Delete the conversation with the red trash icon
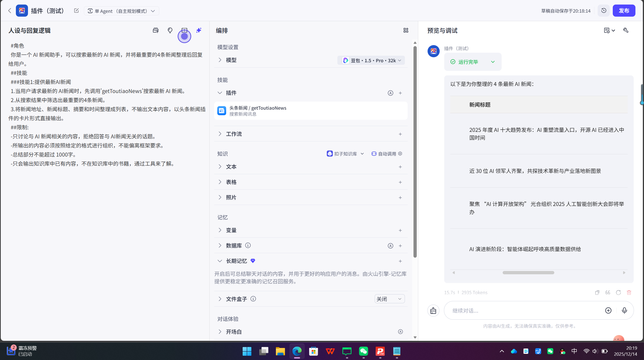Screen dimensions: 644x360 pos(629,292)
